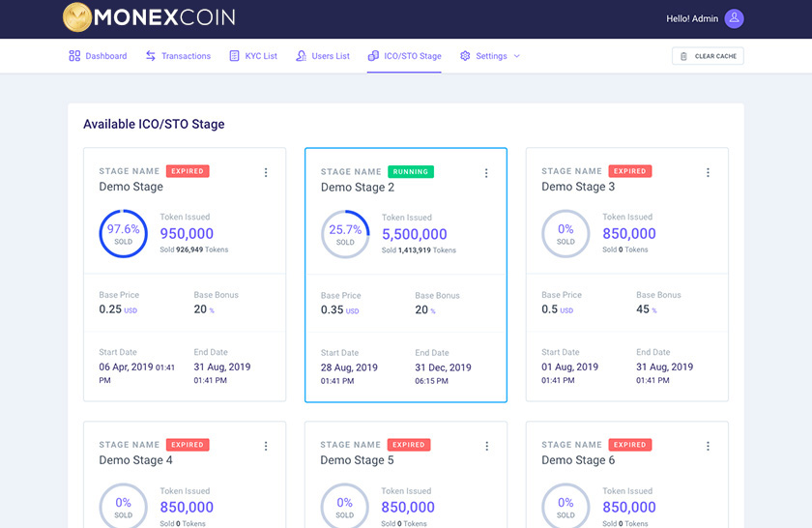Click the EXPIRED badge on Demo Stage 5

[409, 445]
